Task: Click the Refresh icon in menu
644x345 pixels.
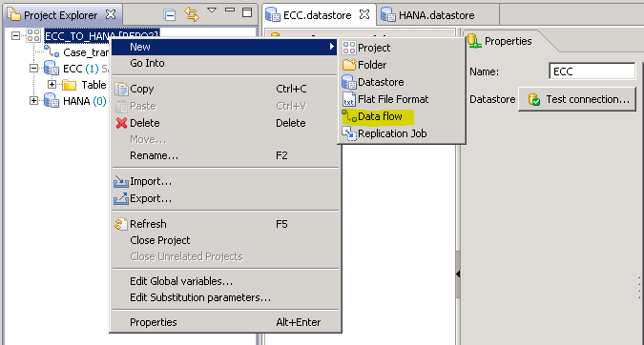Action: click(120, 224)
